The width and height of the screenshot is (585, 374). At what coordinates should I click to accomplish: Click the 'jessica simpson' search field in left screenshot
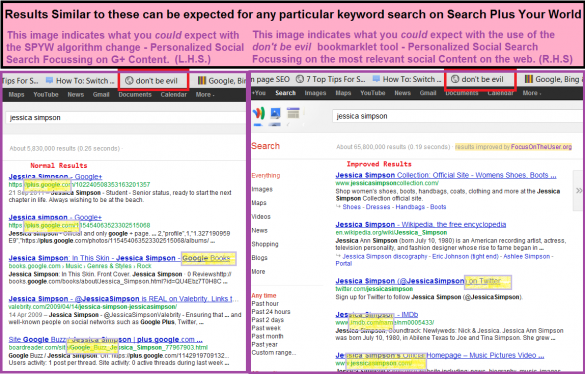coord(125,118)
